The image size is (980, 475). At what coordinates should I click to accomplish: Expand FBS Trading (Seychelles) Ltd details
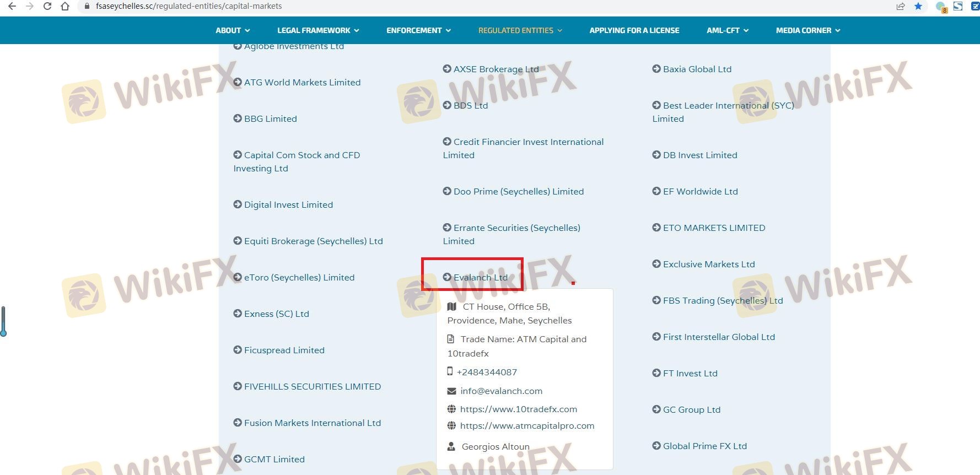click(x=723, y=300)
